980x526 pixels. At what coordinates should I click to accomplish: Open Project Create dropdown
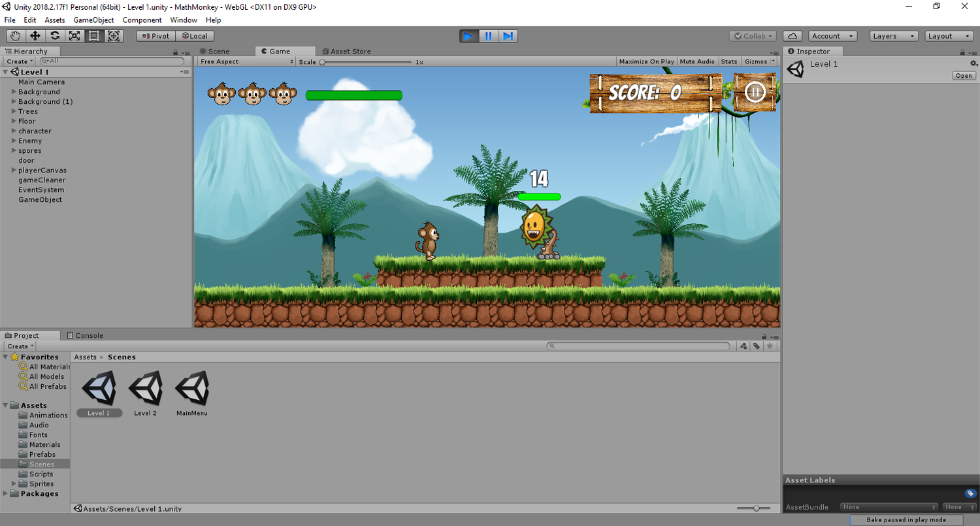(20, 346)
